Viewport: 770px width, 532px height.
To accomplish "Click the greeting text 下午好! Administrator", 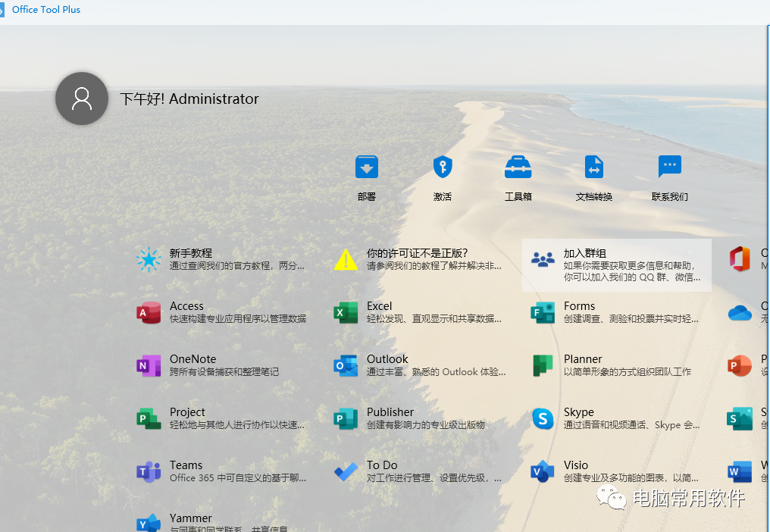I will [x=189, y=99].
